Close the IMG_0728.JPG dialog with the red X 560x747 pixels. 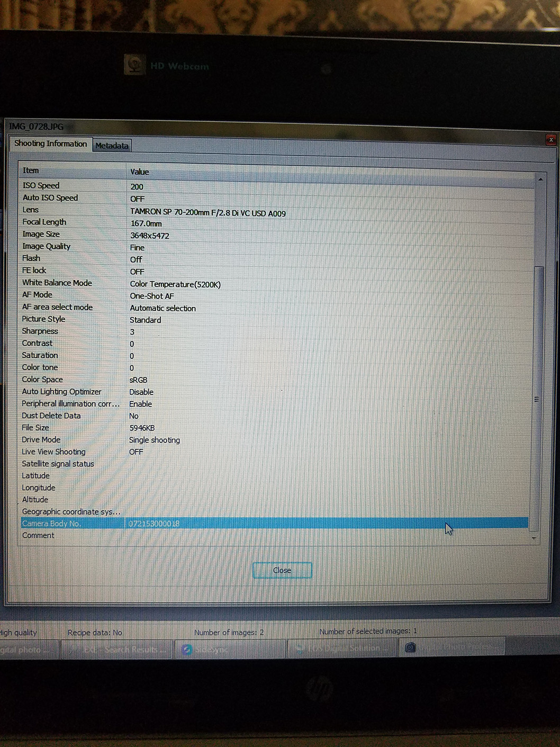click(x=550, y=139)
